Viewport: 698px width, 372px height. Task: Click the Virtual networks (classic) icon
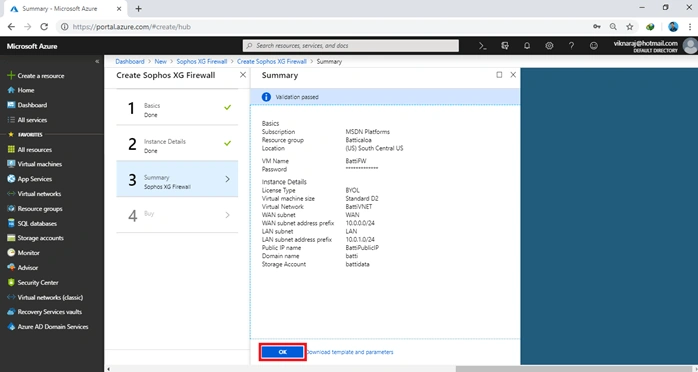pyautogui.click(x=11, y=297)
